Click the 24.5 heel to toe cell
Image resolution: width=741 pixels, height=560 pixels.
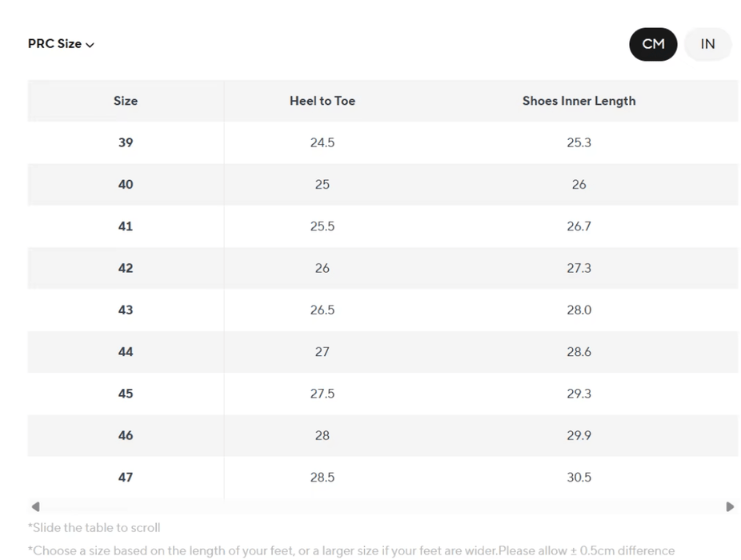click(x=322, y=142)
